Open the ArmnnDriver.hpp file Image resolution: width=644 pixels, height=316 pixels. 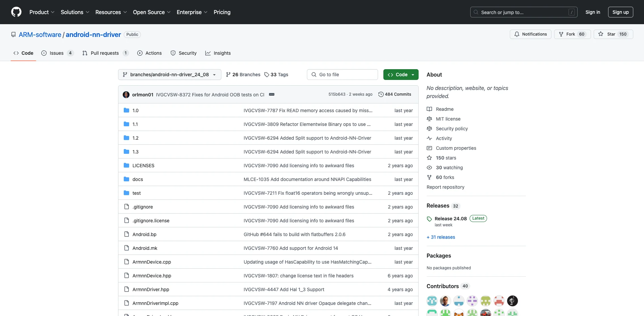[x=151, y=289]
